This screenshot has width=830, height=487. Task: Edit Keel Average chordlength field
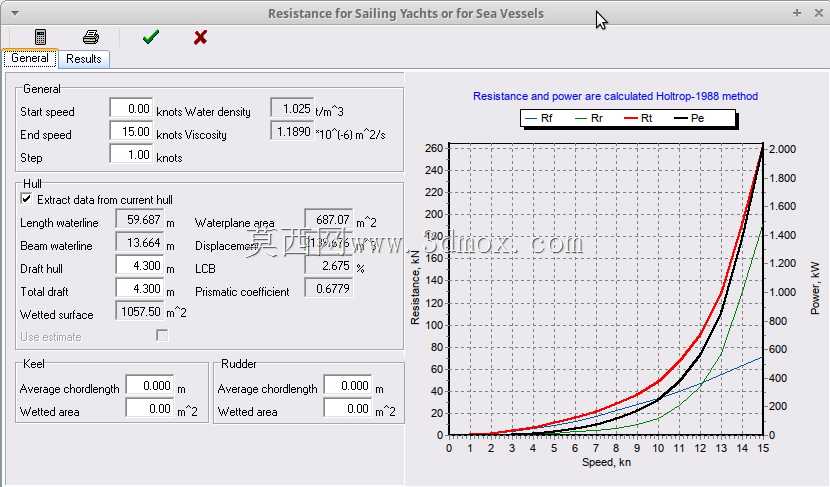(x=150, y=385)
